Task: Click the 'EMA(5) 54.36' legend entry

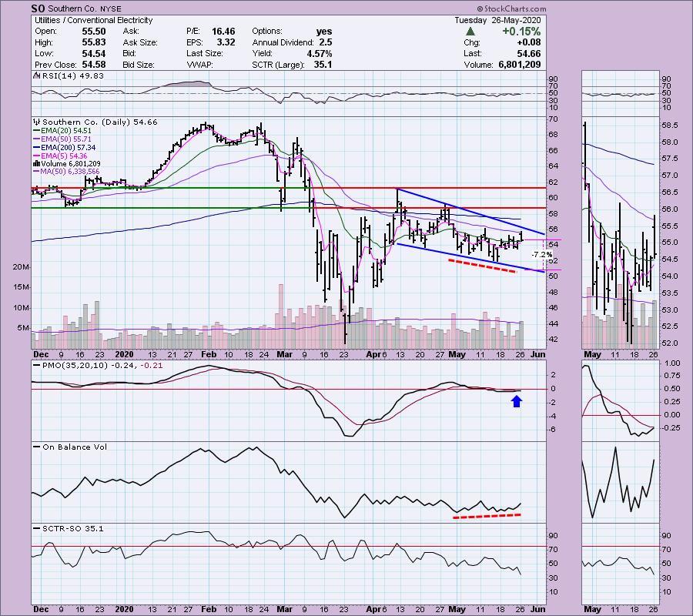Action: click(64, 156)
